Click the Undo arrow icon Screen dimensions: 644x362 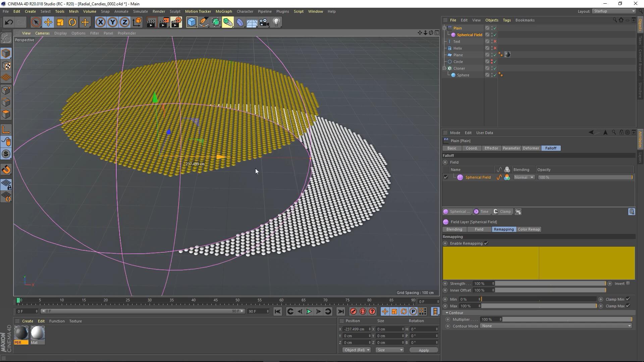tap(9, 22)
